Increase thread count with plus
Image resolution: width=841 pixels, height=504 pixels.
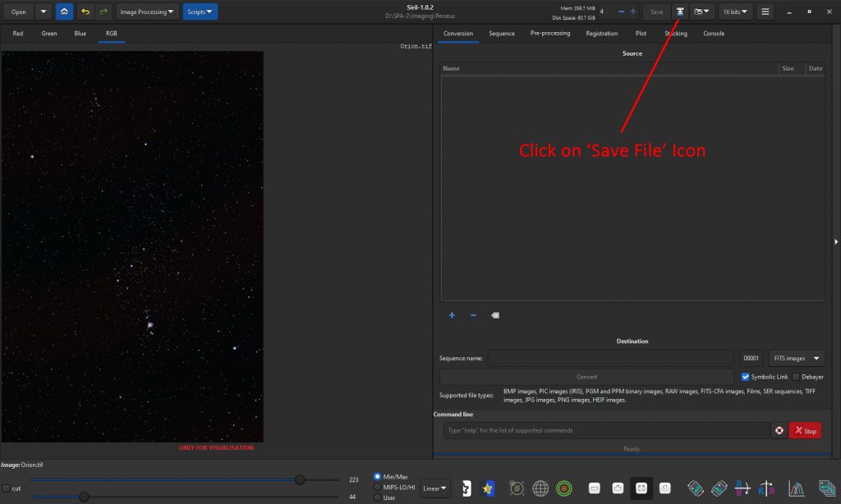633,11
